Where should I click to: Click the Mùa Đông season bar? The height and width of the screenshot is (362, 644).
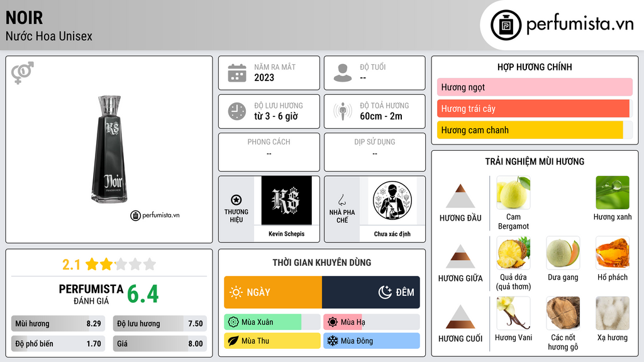click(372, 341)
